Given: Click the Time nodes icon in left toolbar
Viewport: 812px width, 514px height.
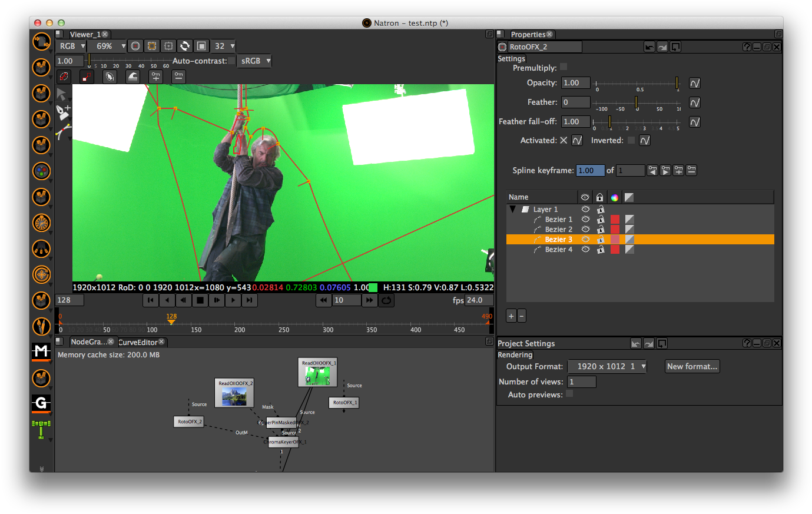Looking at the screenshot, I should click(x=41, y=223).
